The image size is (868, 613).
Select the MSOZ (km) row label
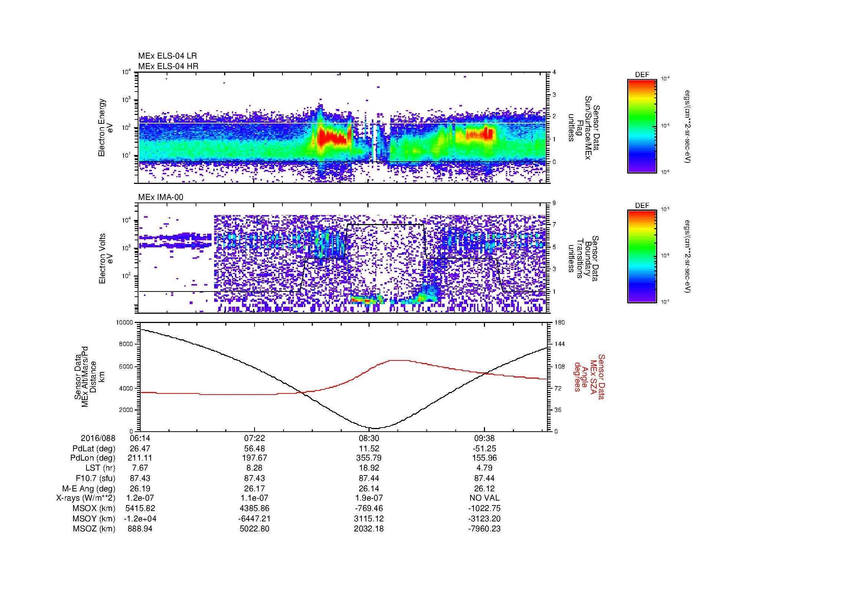coord(94,529)
